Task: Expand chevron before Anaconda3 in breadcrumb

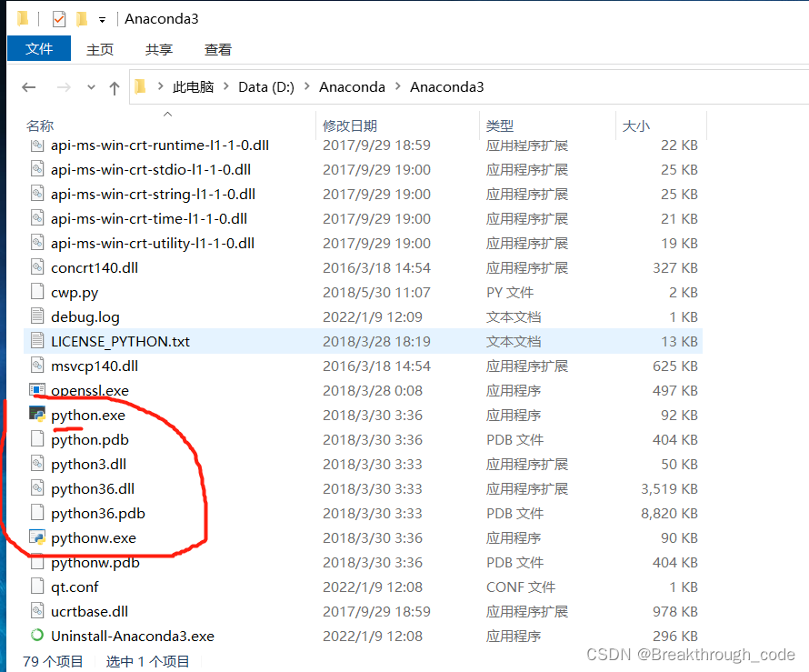Action: [398, 86]
